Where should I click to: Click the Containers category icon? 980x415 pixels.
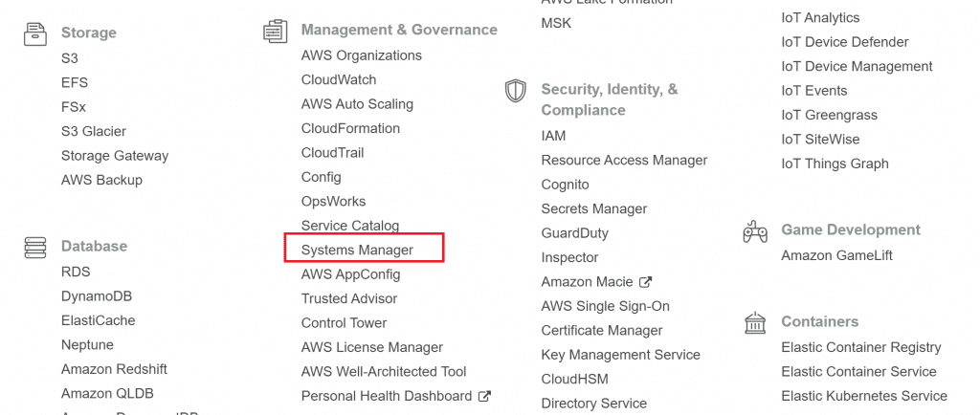[x=755, y=323]
